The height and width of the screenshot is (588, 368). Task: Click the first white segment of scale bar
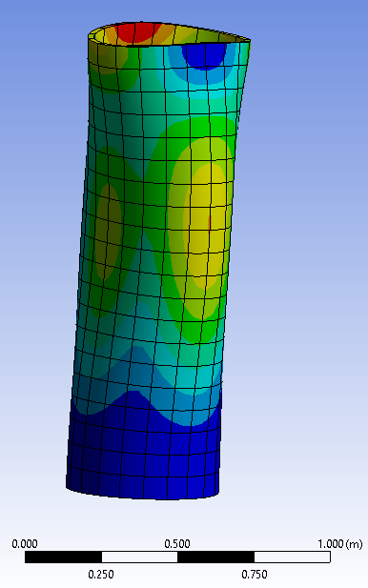point(139,557)
